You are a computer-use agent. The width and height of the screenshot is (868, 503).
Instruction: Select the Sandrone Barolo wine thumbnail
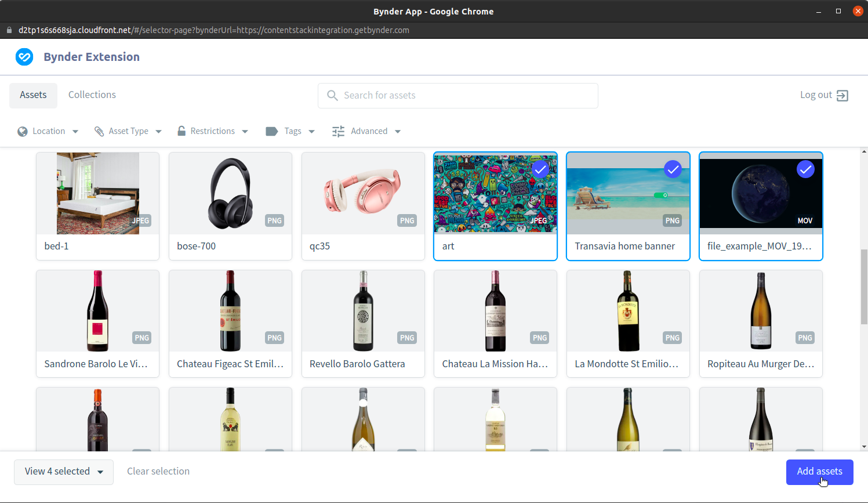(x=97, y=311)
